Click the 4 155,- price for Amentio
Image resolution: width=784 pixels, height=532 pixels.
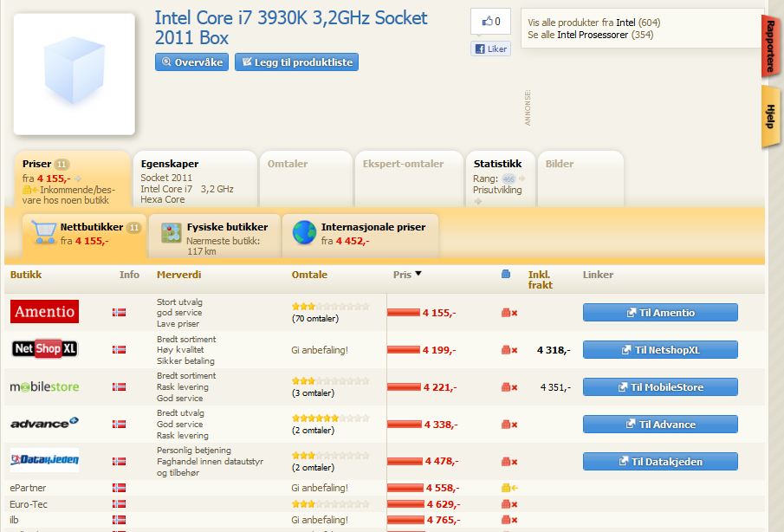(439, 313)
